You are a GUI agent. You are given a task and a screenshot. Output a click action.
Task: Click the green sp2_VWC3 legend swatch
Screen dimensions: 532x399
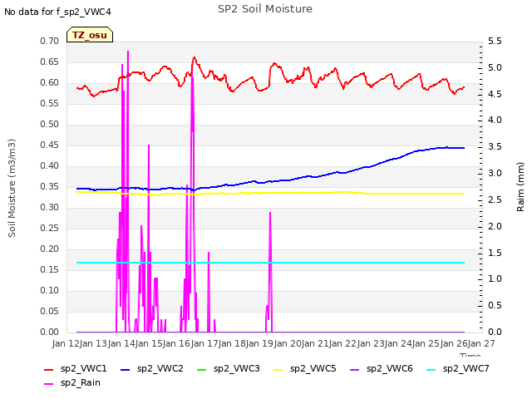coord(202,369)
